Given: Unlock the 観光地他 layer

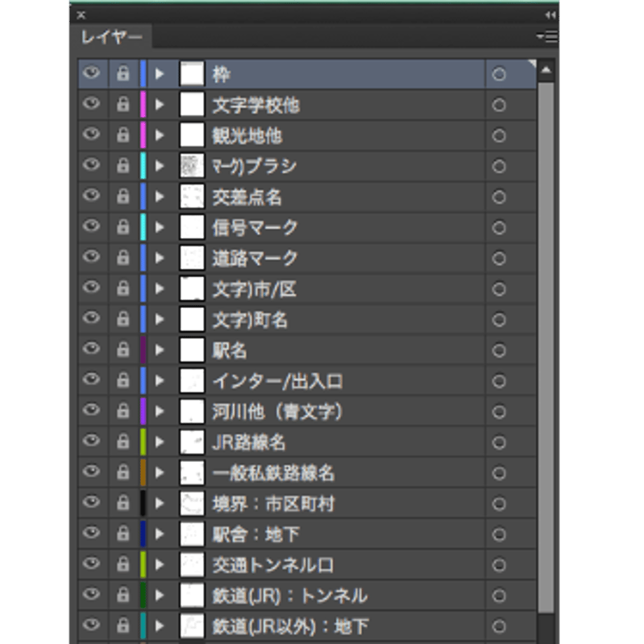Looking at the screenshot, I should pyautogui.click(x=122, y=135).
